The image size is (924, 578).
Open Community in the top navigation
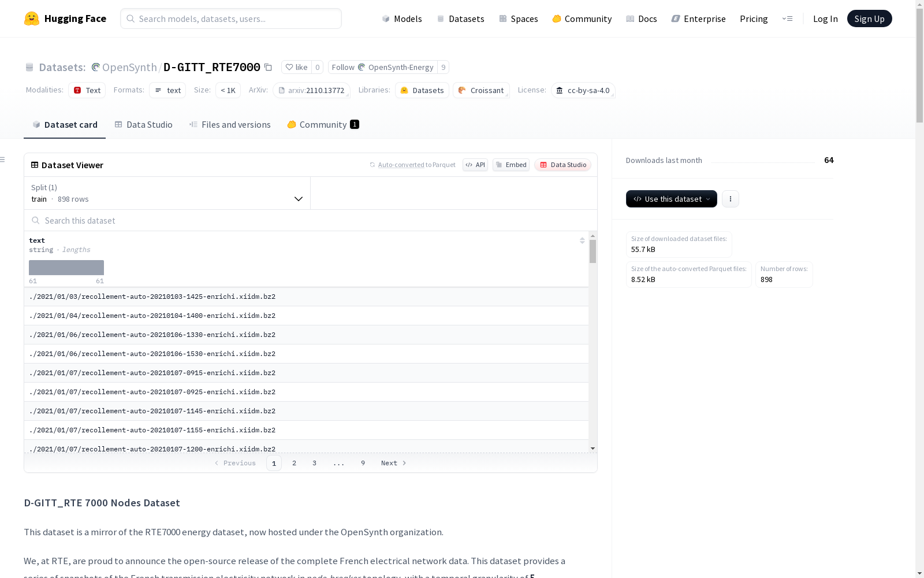point(582,18)
